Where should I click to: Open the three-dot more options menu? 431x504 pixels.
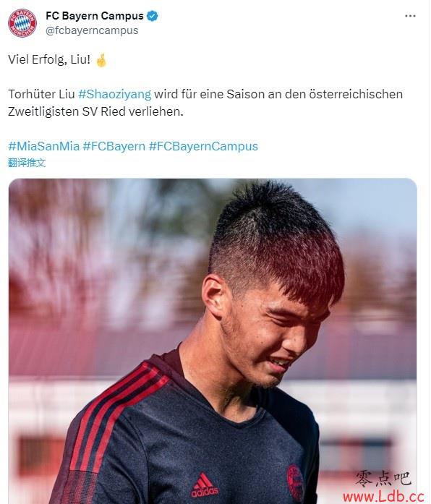tap(411, 16)
